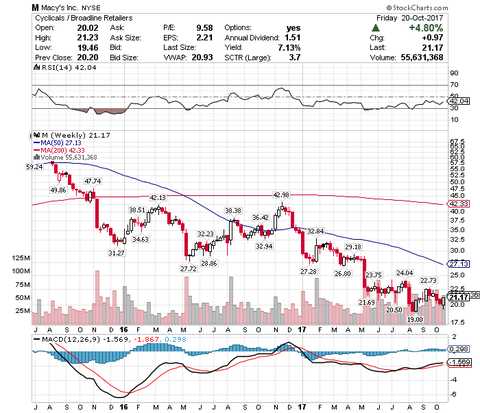480x413 pixels.
Task: Click the NYSE exchange label
Action: (90, 8)
